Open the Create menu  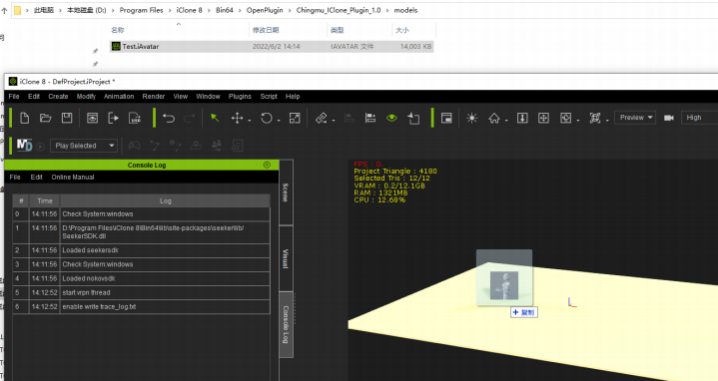coord(58,97)
